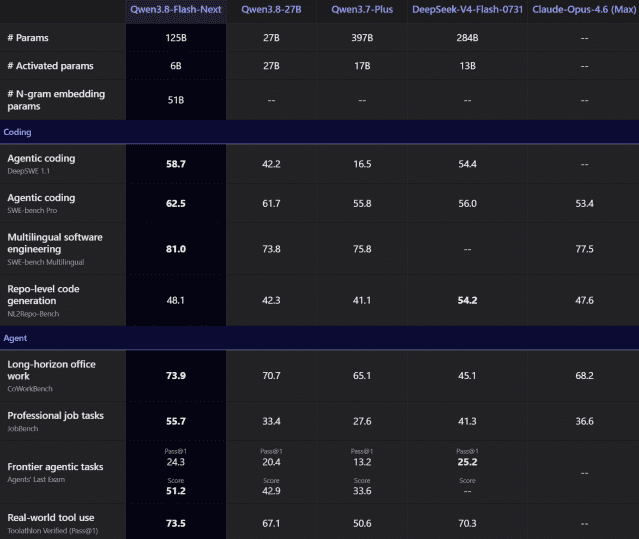
Task: Click the 77.5 multilingual score
Action: [584, 249]
